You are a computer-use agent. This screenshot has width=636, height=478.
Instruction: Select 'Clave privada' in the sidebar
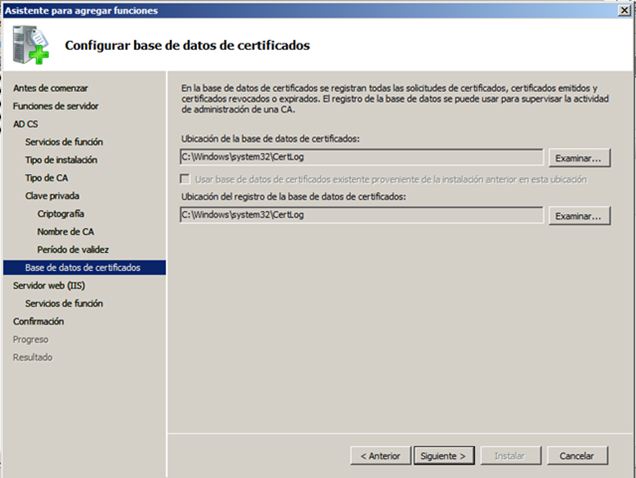(x=52, y=196)
